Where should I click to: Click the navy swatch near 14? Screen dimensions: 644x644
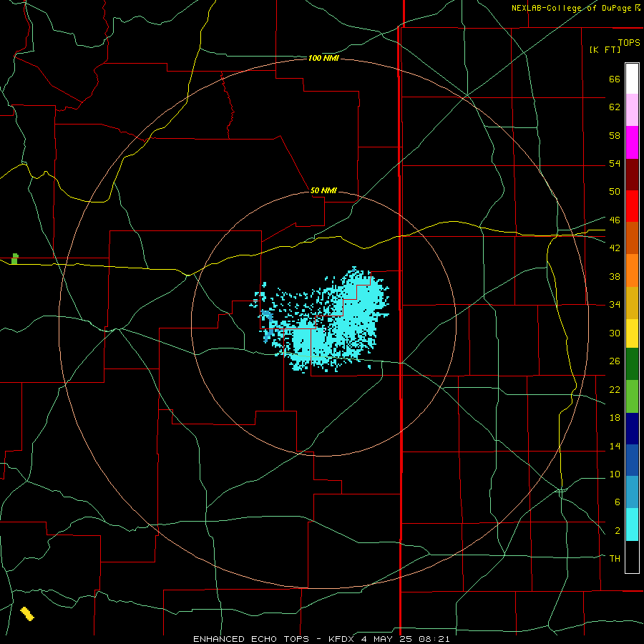(632, 429)
